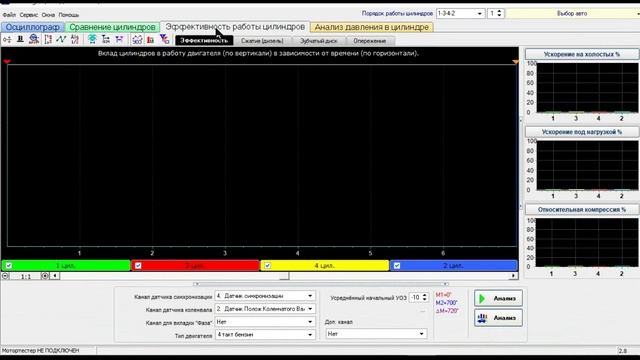This screenshot has width=640, height=360.
Task: Switch to the Сравнение цилиндров tab
Action: [x=112, y=27]
